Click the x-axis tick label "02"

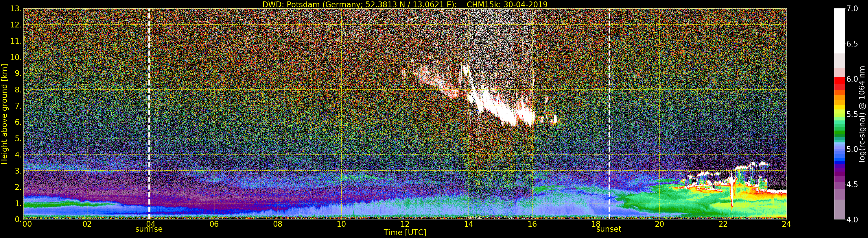click(x=87, y=224)
